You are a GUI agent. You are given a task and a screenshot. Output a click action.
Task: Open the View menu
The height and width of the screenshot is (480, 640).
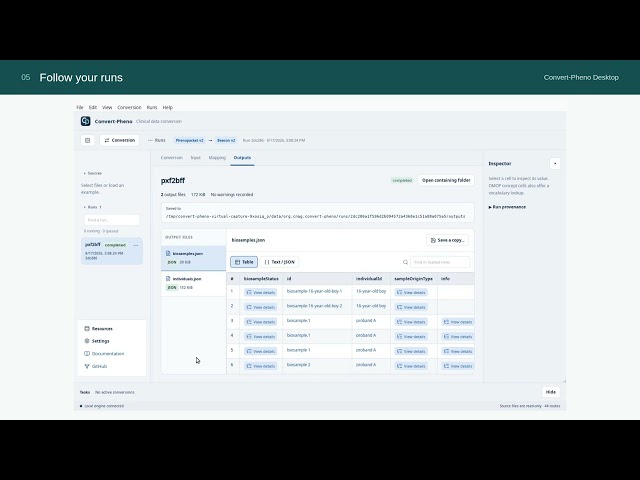point(107,107)
